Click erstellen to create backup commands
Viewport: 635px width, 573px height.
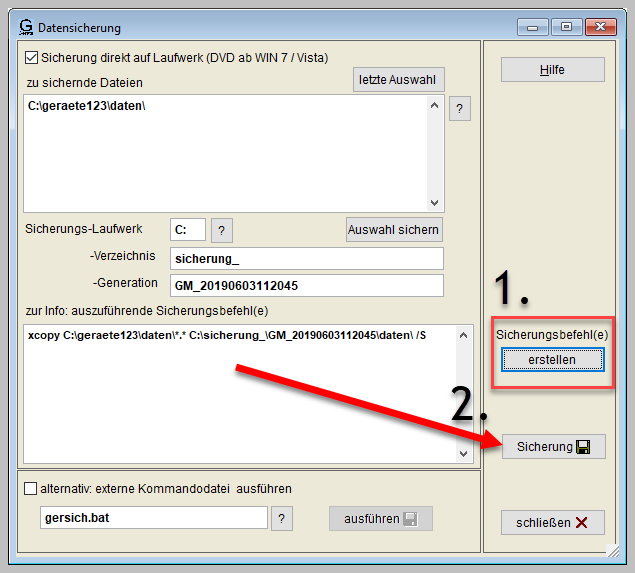click(553, 359)
